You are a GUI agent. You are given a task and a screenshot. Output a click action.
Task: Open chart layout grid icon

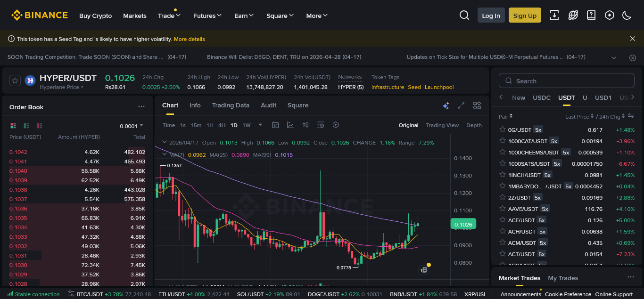coord(477,105)
